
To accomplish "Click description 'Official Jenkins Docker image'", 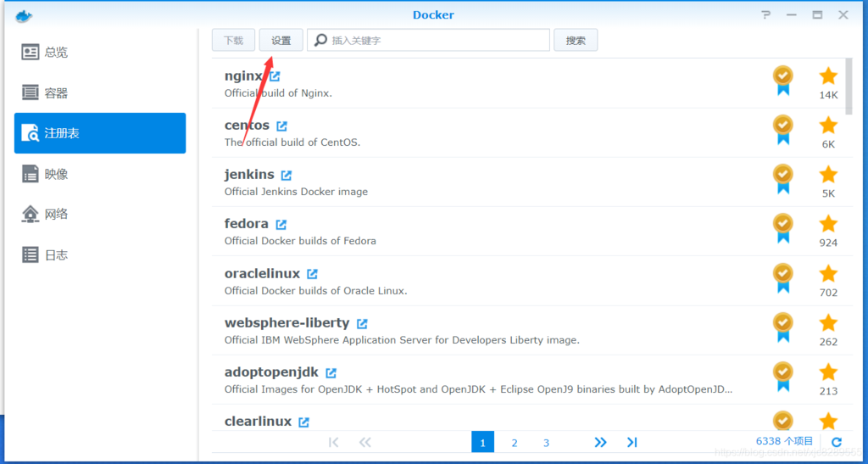I will click(296, 192).
